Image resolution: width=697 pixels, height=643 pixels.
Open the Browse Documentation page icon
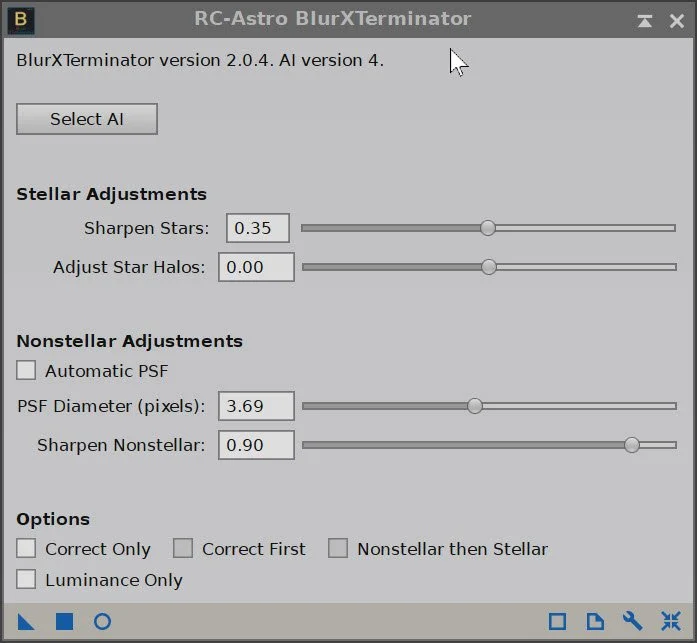(x=595, y=621)
